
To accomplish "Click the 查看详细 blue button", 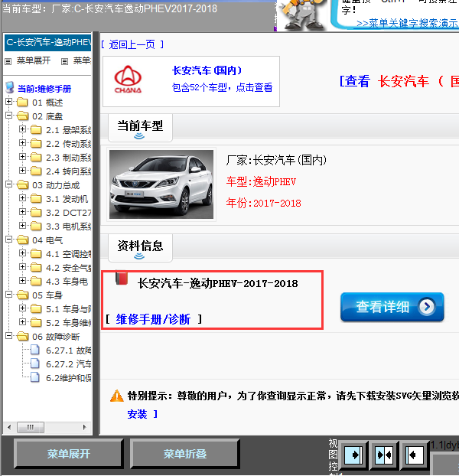I will (392, 307).
